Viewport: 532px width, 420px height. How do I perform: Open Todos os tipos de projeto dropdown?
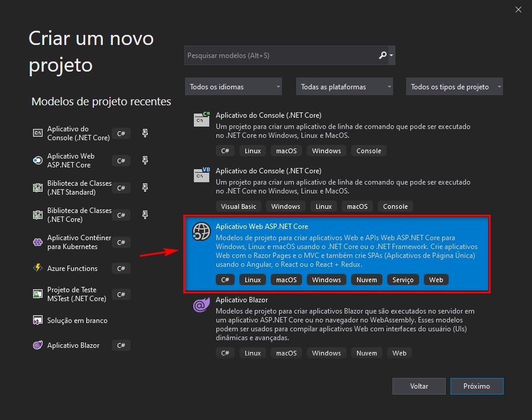[455, 86]
